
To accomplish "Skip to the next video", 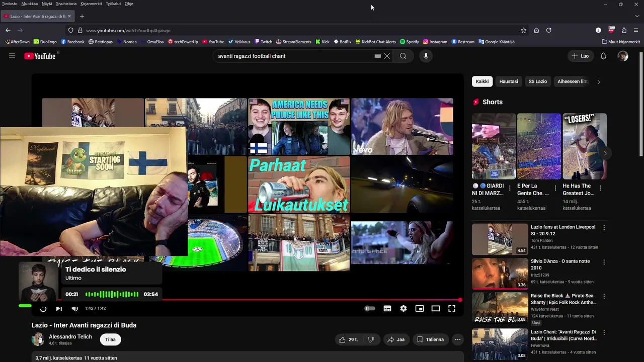I will tap(59, 309).
